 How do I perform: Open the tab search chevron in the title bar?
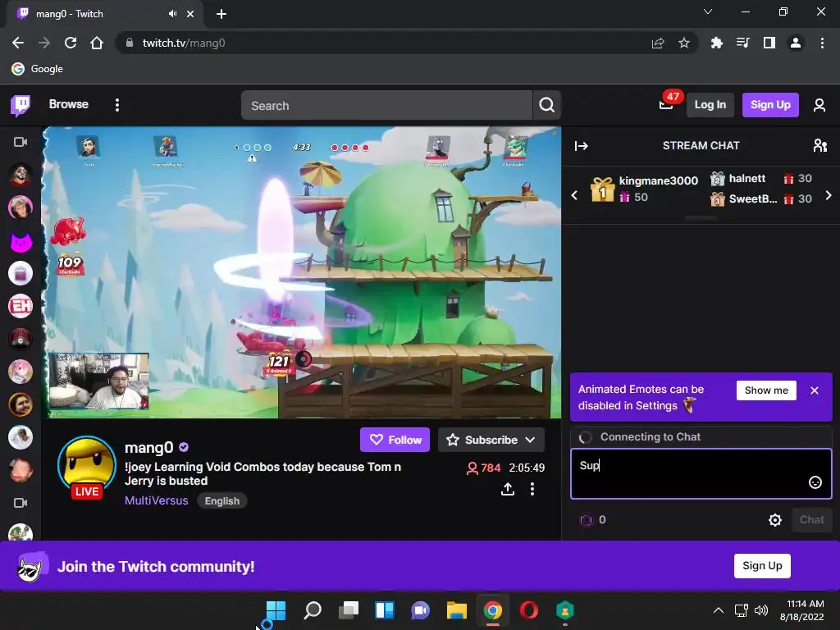pos(708,11)
